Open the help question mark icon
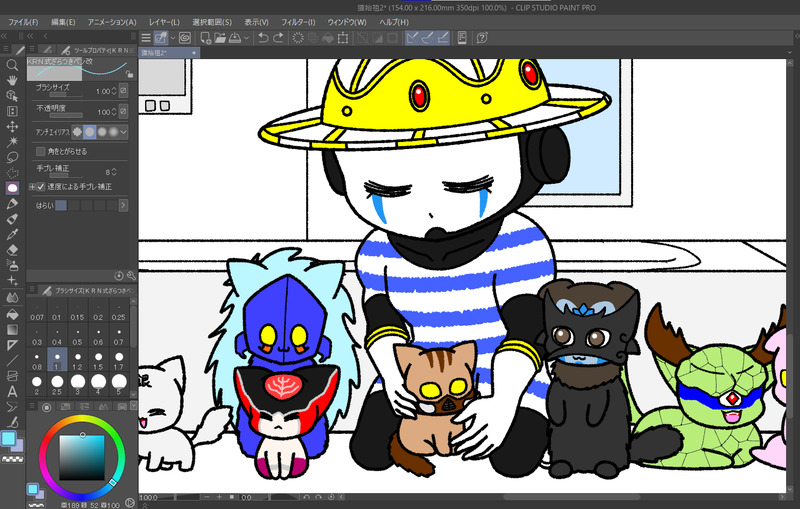The height and width of the screenshot is (509, 800). 482,38
